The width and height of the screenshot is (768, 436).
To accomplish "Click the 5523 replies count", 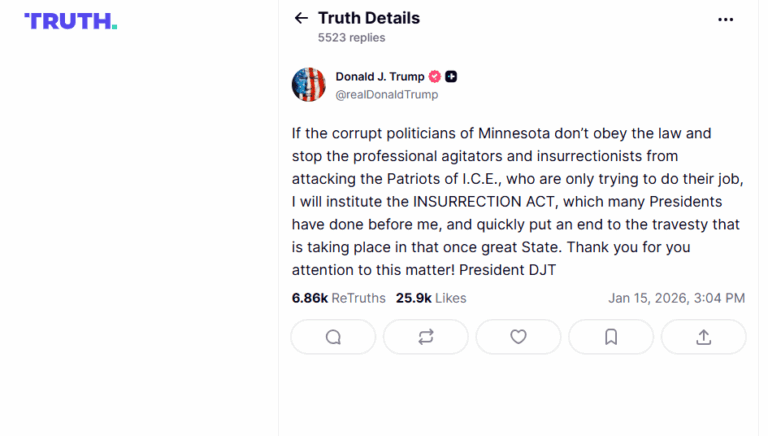I will (351, 38).
